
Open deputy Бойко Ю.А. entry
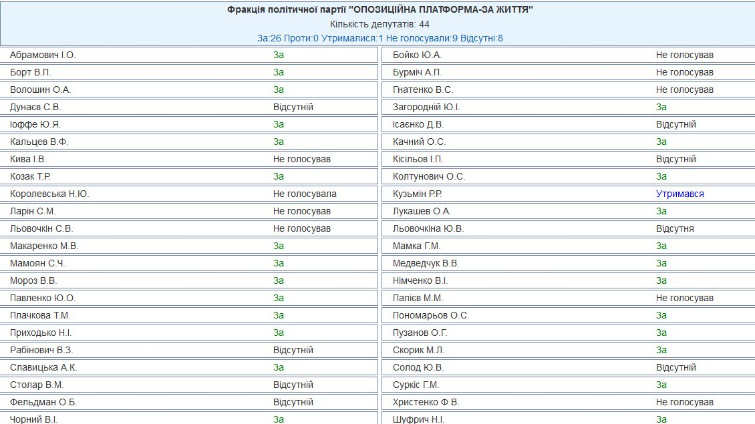(418, 55)
